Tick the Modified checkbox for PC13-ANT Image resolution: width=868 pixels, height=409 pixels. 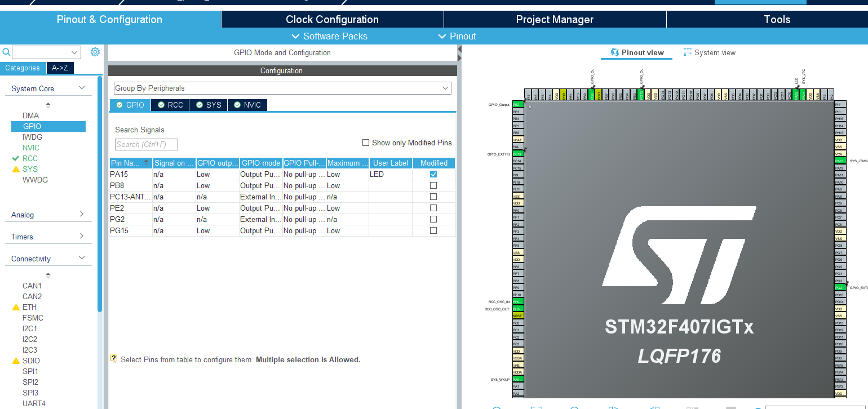point(433,197)
